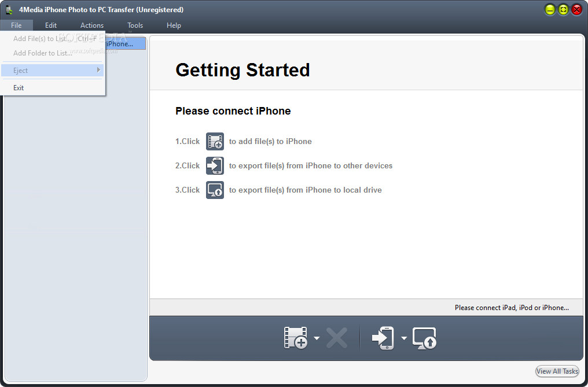Select Add Folder to List menu entry
588x387 pixels.
(53, 53)
